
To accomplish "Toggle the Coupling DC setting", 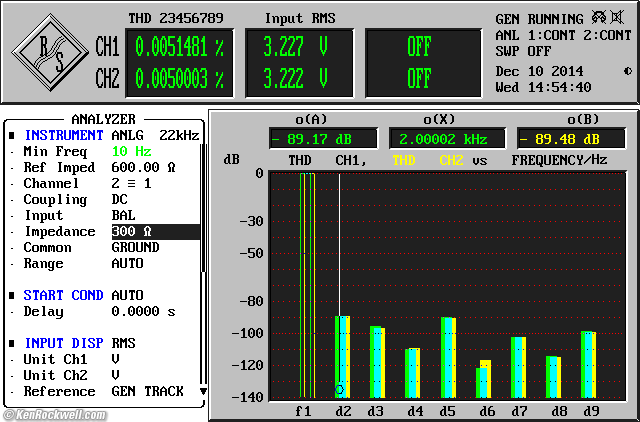I will click(x=120, y=199).
